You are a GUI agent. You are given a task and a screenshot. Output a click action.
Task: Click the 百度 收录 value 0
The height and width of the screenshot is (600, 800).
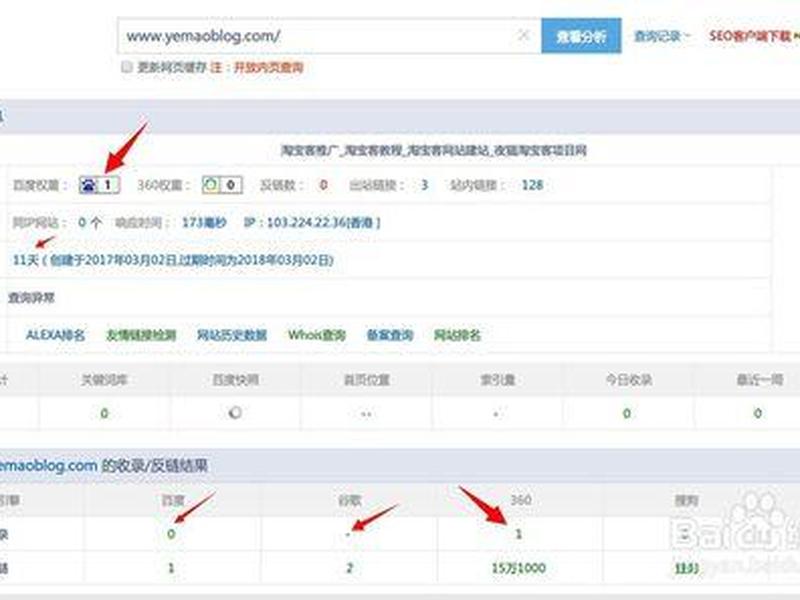pyautogui.click(x=171, y=534)
